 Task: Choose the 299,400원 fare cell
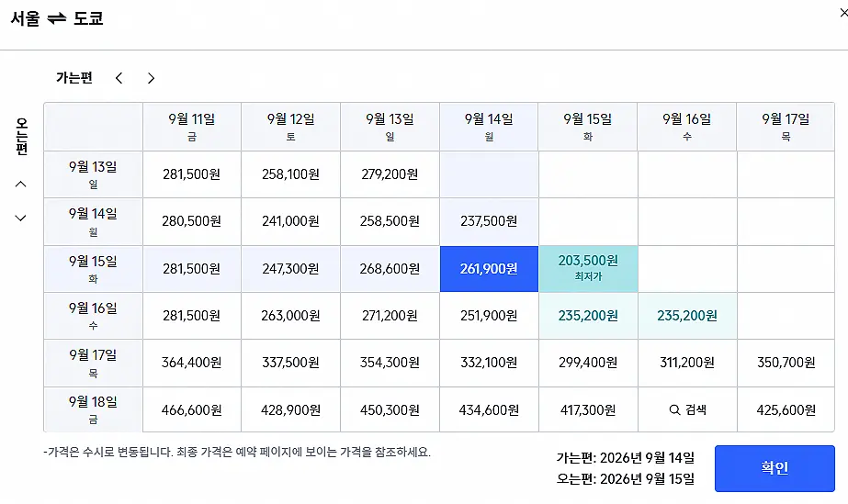coord(588,363)
